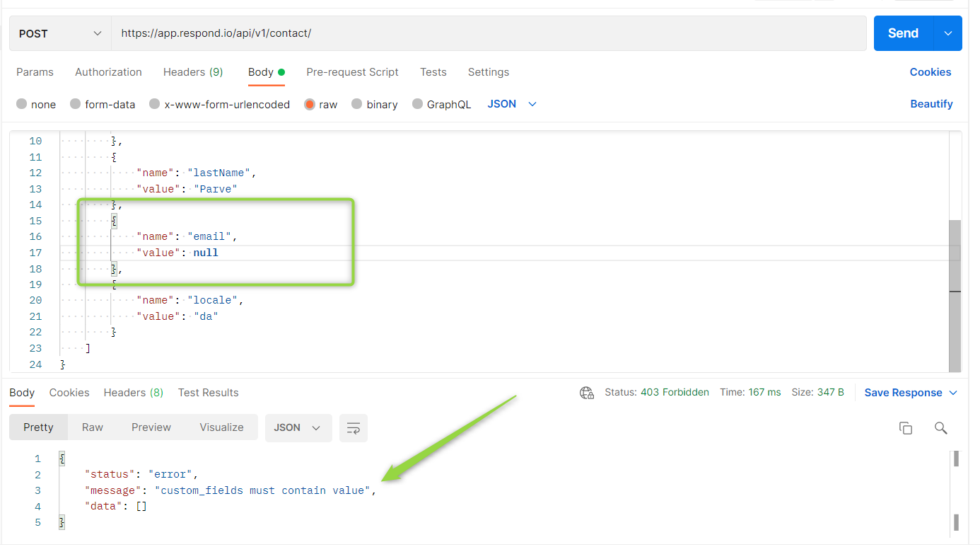Click the "da" value on line 21
Image resolution: width=980 pixels, height=547 pixels.
click(x=206, y=316)
